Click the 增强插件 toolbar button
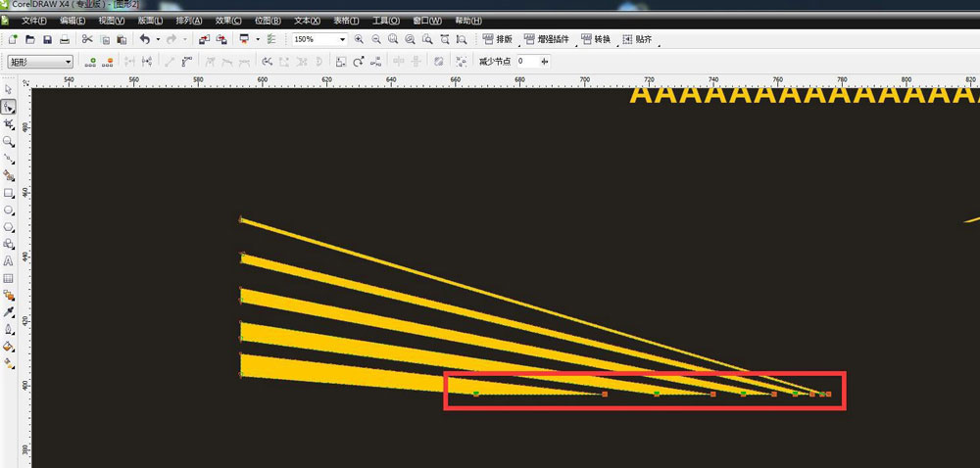Screen dimensions: 980x468 pos(549,39)
